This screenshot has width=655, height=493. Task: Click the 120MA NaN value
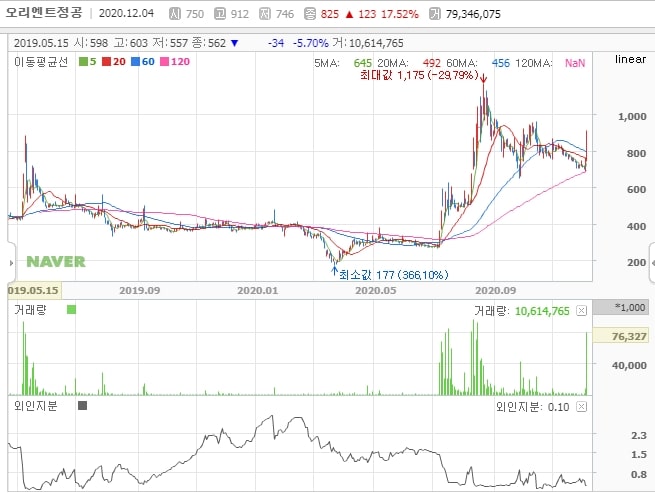click(575, 63)
